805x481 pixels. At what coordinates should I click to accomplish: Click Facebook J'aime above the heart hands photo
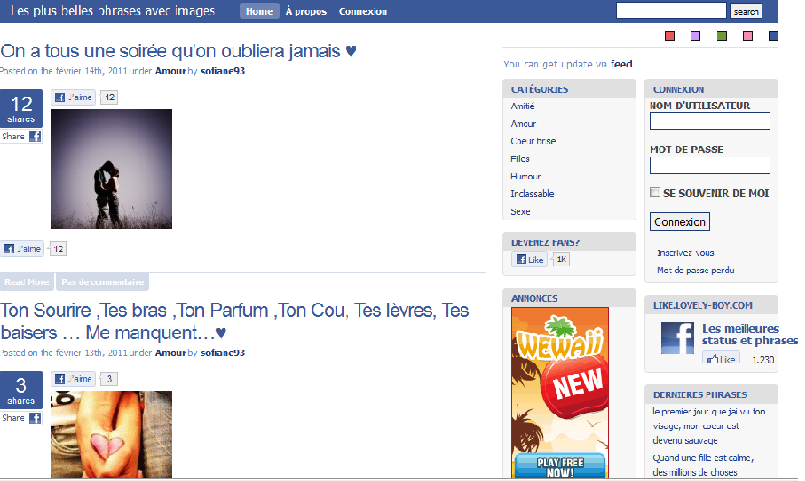(73, 379)
